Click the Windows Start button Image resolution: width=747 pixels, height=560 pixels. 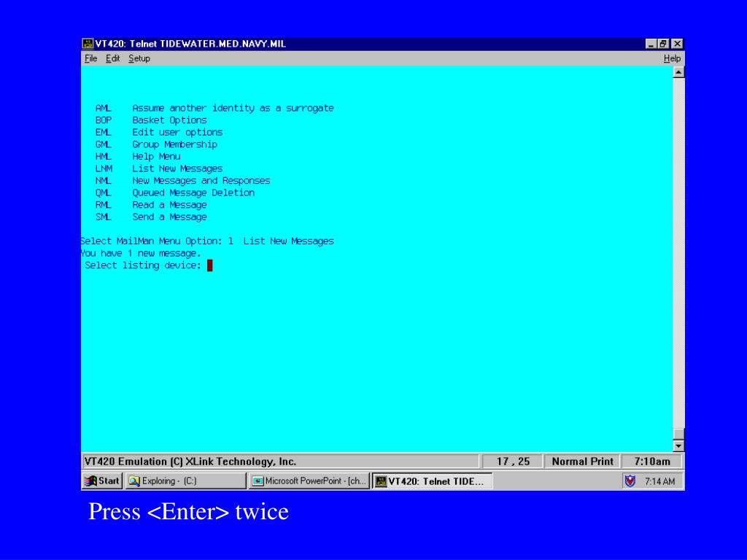[102, 481]
